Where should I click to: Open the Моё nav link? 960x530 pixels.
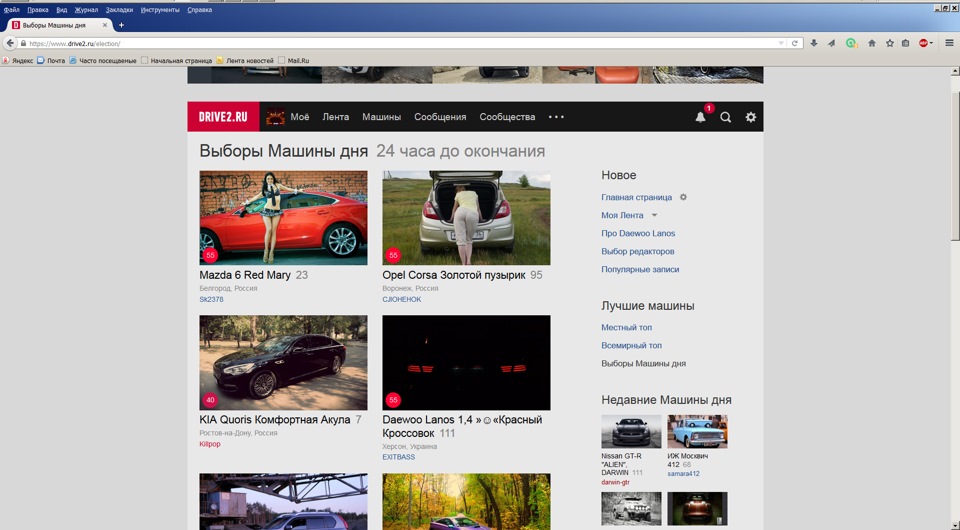(x=299, y=117)
